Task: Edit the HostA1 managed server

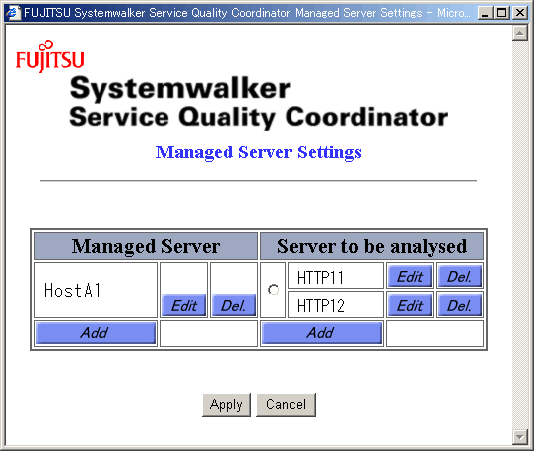Action: point(184,305)
